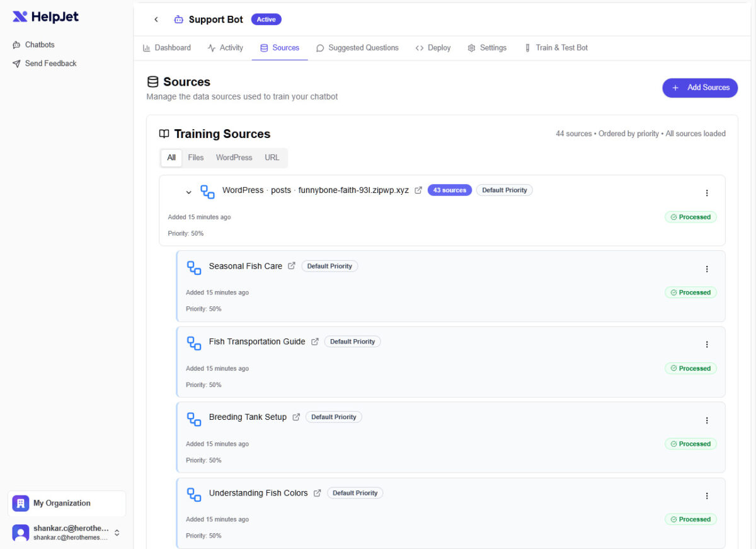The height and width of the screenshot is (549, 756).
Task: Select the Sources tab
Action: [280, 48]
